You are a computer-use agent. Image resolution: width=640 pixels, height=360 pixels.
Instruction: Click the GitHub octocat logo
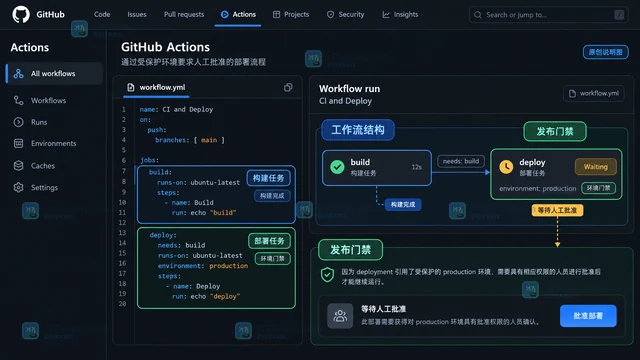21,14
